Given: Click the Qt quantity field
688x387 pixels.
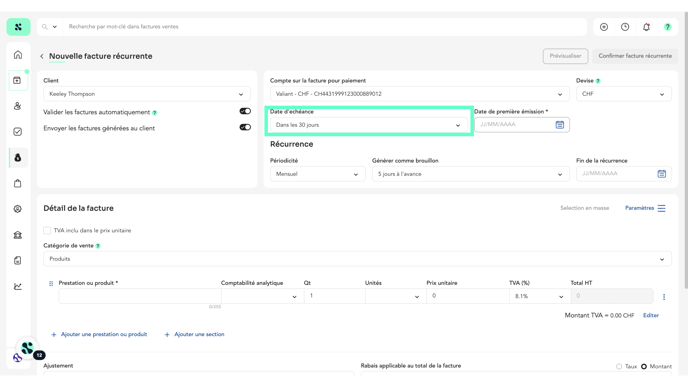Looking at the screenshot, I should (x=334, y=296).
